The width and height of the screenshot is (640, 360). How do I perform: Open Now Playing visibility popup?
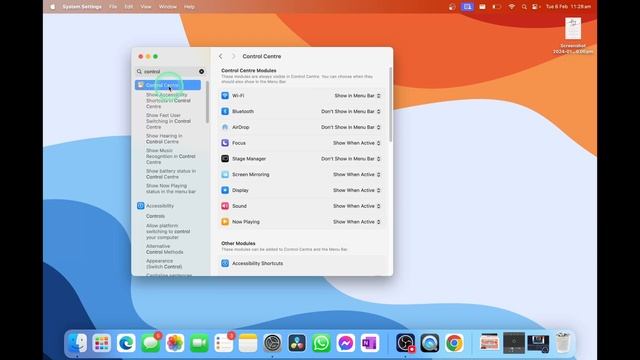[357, 222]
